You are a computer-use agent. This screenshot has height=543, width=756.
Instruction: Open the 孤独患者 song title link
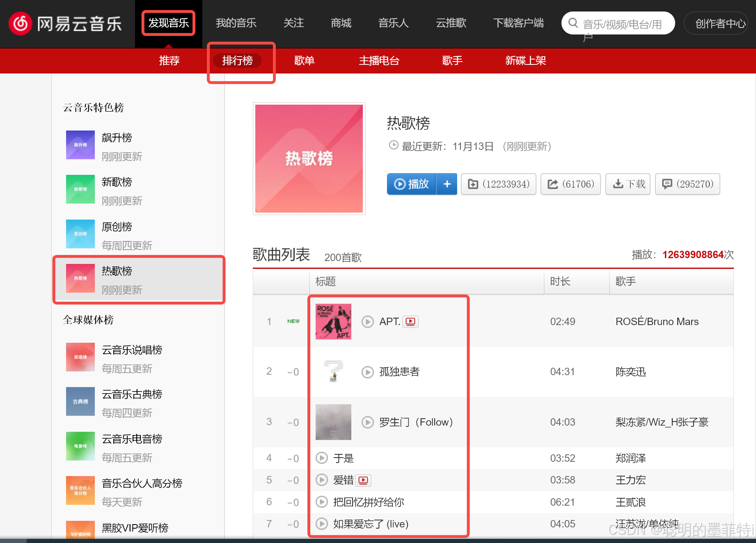tap(399, 372)
